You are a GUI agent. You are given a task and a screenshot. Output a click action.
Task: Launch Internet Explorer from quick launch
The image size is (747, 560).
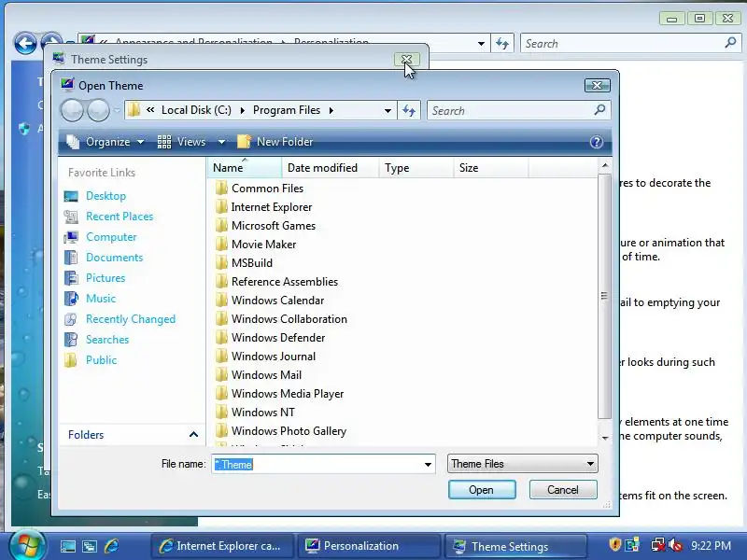tap(111, 546)
